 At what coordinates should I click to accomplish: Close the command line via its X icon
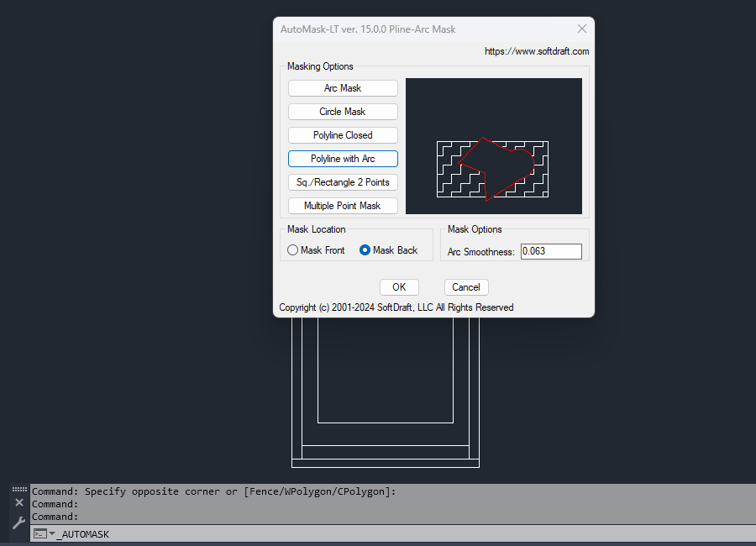click(18, 501)
